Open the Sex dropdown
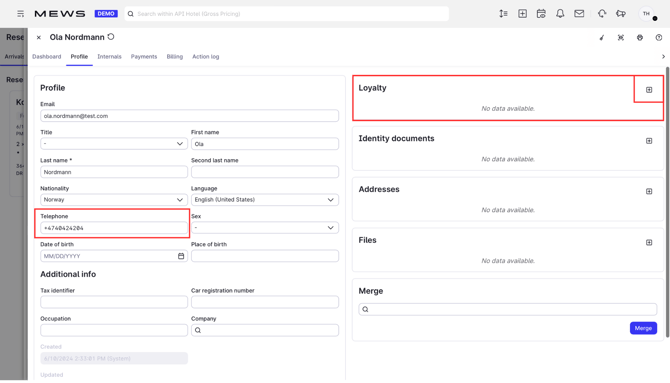 click(265, 228)
